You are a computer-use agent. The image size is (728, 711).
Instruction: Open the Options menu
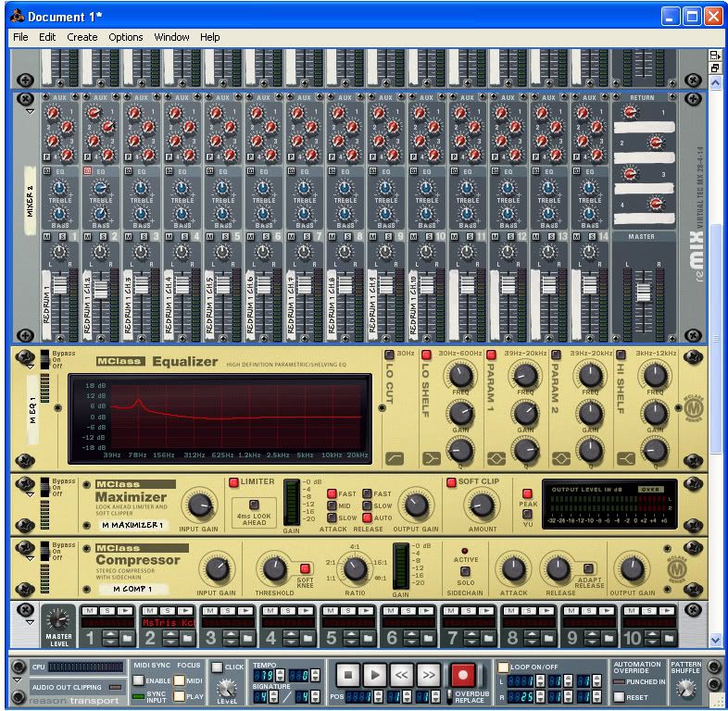(x=125, y=37)
